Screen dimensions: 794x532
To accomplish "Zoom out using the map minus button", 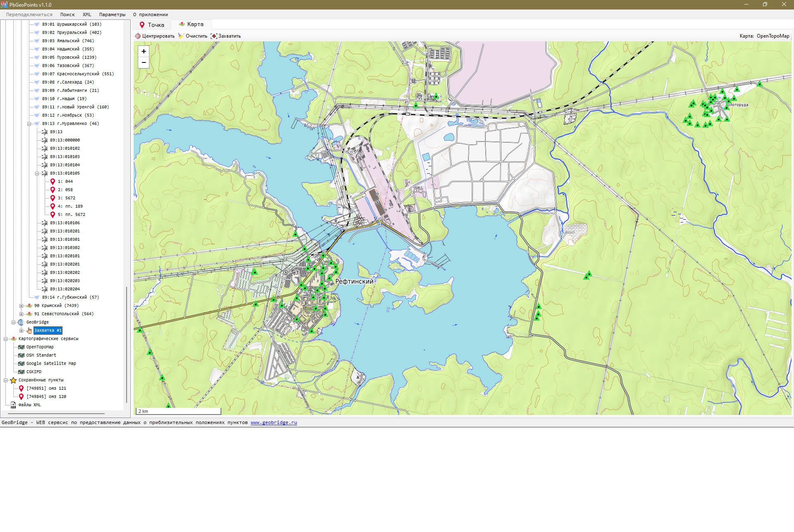I will [144, 62].
